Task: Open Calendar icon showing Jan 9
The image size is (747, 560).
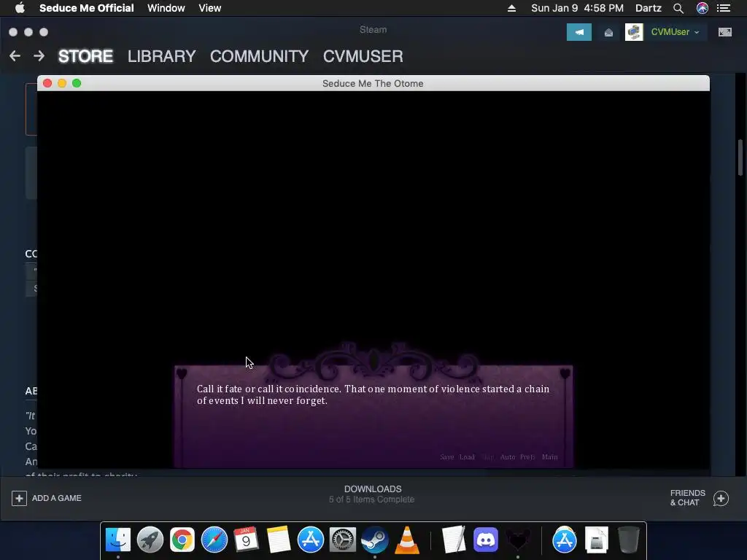Action: tap(246, 540)
